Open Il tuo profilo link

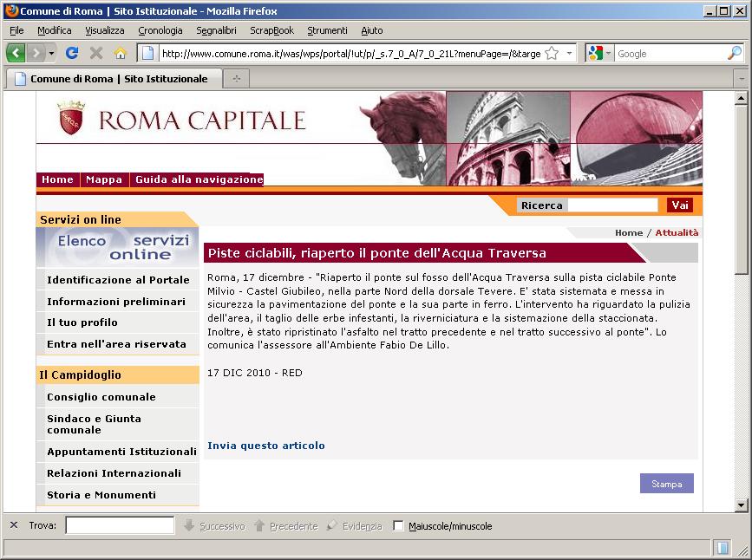(82, 322)
